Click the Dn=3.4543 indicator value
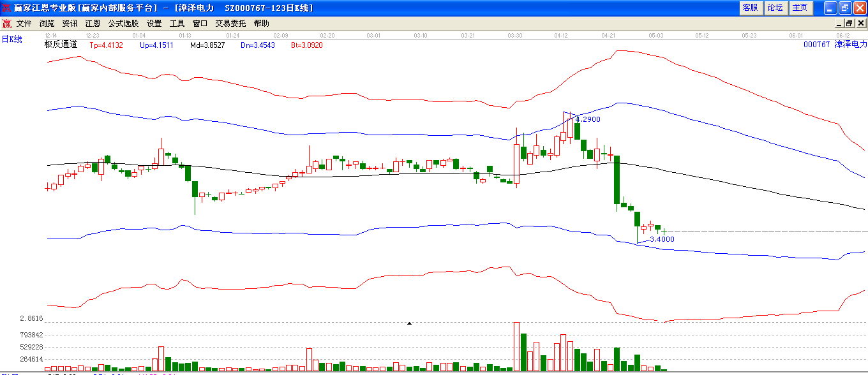The height and width of the screenshot is (375, 868). coord(258,45)
